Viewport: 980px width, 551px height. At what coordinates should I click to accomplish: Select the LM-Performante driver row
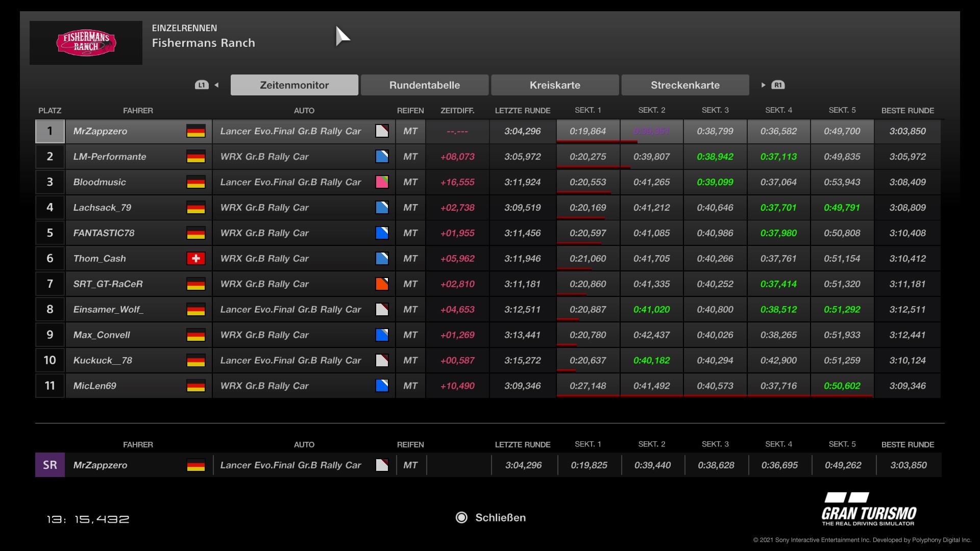coord(110,157)
